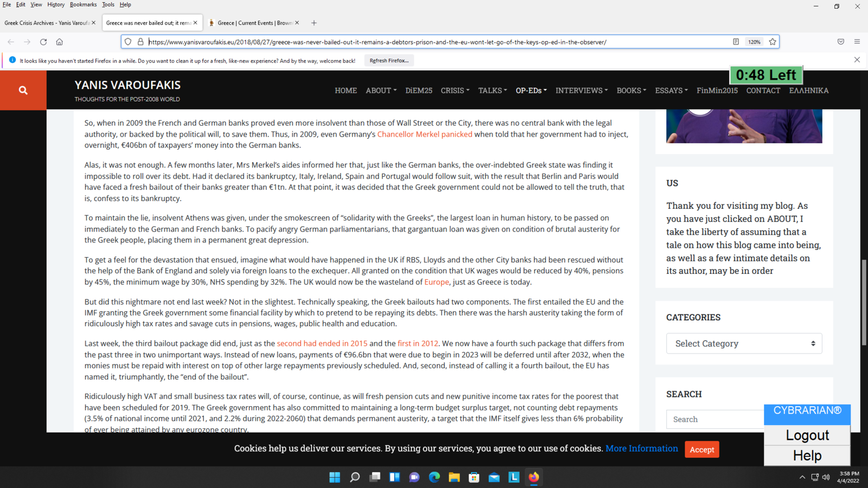Image resolution: width=868 pixels, height=488 pixels.
Task: Launch Microsoft Edge from taskbar
Action: [435, 477]
